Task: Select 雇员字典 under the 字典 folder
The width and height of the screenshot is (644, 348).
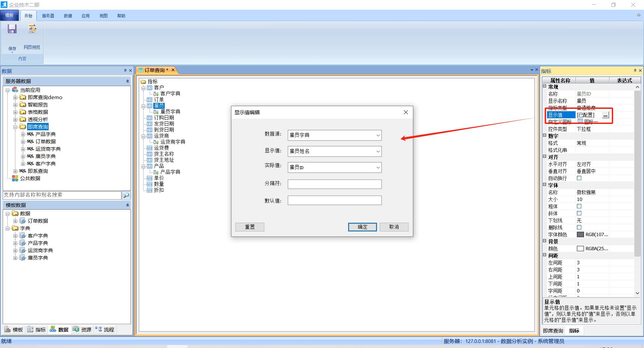Action: click(38, 258)
